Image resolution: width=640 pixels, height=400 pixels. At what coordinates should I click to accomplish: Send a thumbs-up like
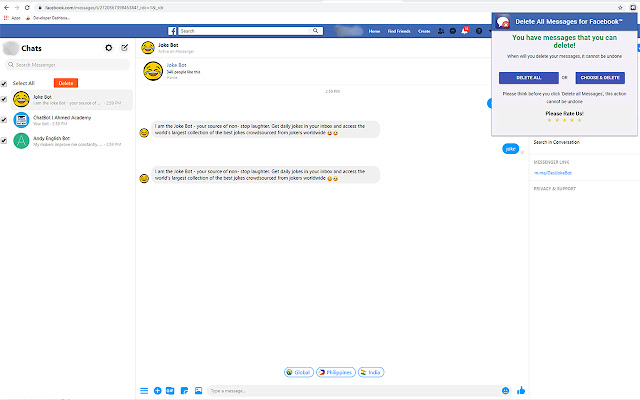point(521,390)
